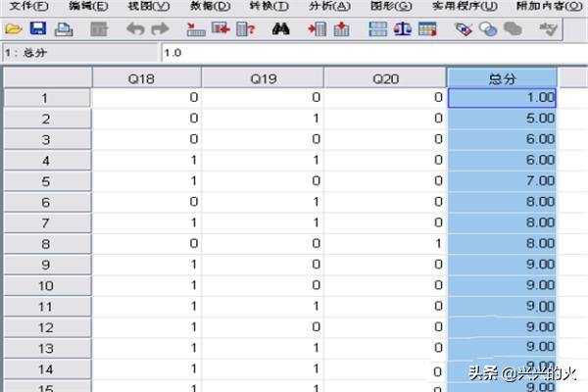Select the Q18 column header
The image size is (588, 392).
[146, 77]
